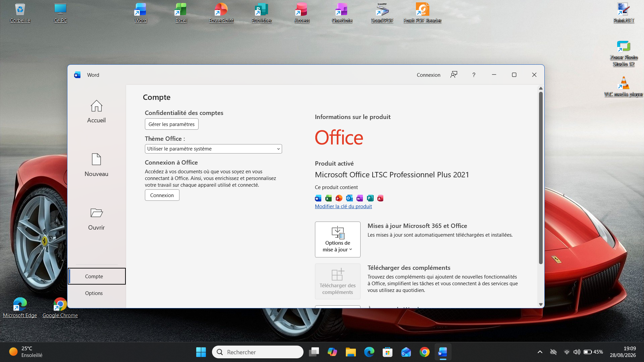644x362 pixels.
Task: Open Options in Word sidebar
Action: (97, 293)
